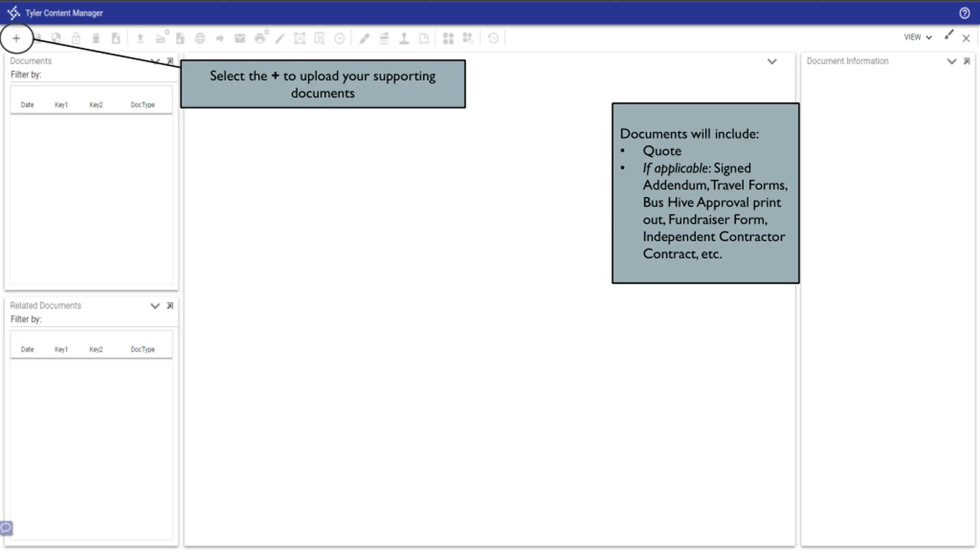Click the chat bubble icon at bottom left
980x551 pixels.
(x=6, y=528)
